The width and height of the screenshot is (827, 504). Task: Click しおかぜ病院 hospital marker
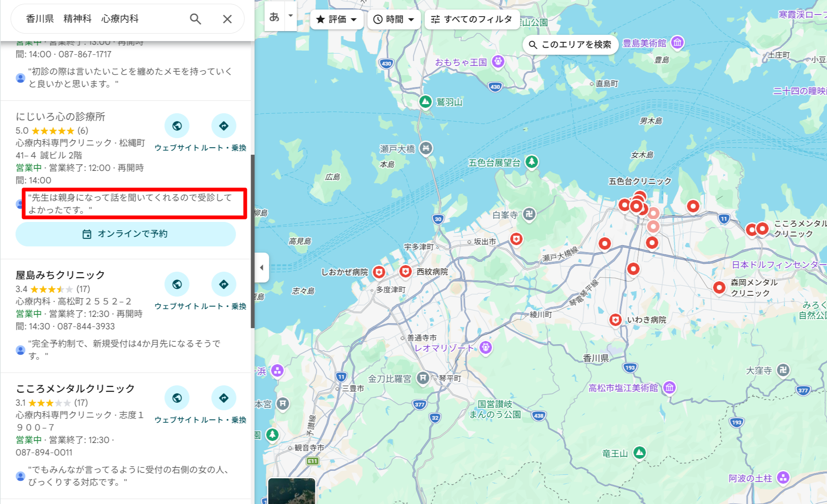(379, 272)
